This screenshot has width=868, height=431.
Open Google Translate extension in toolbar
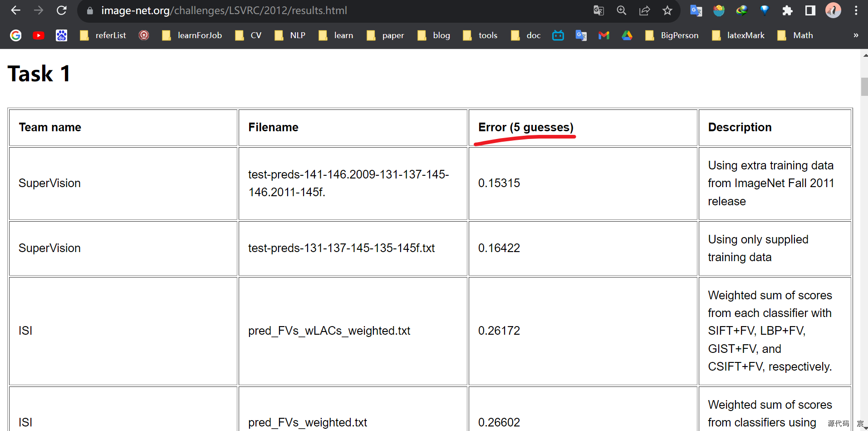(696, 10)
